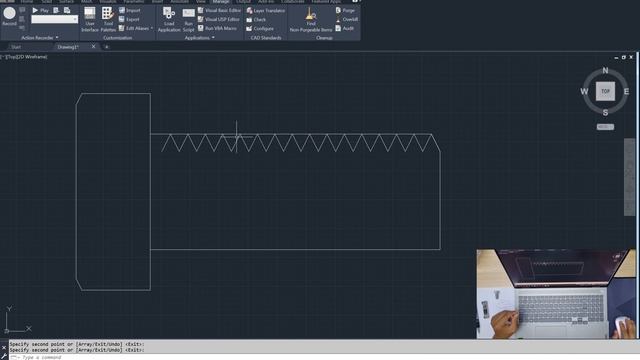Open Tool Palettes
The height and width of the screenshot is (360, 640).
click(x=108, y=20)
